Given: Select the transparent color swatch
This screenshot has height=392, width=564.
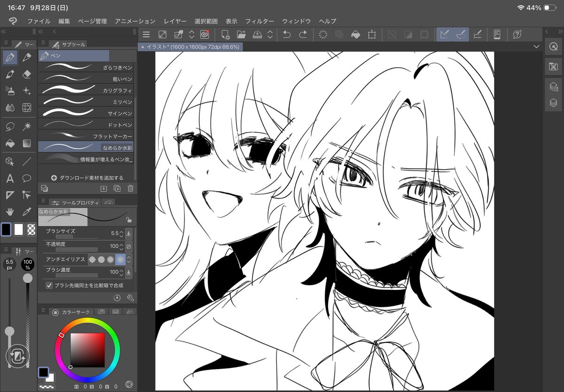Looking at the screenshot, I should point(31,229).
